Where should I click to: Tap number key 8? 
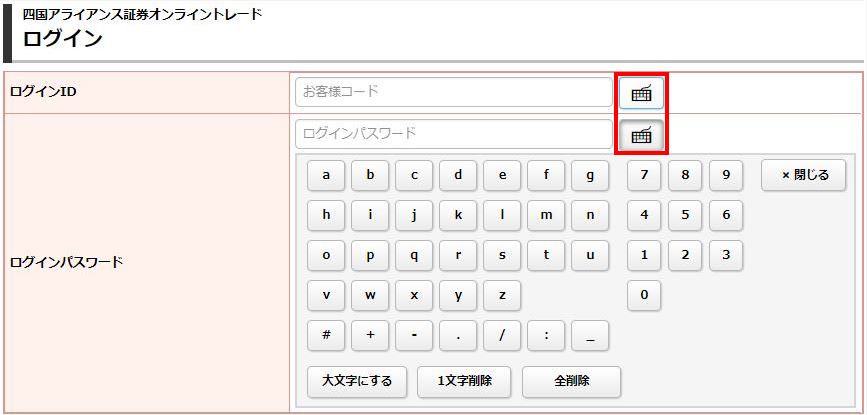pos(685,175)
